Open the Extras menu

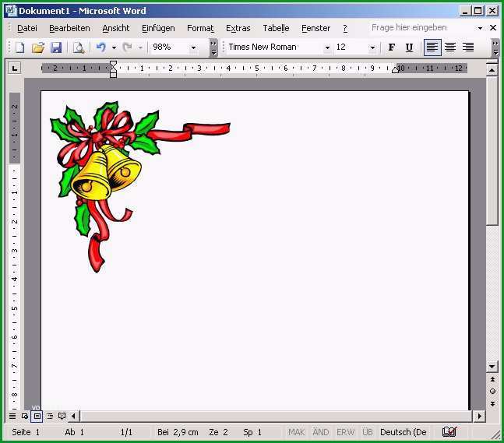(238, 28)
